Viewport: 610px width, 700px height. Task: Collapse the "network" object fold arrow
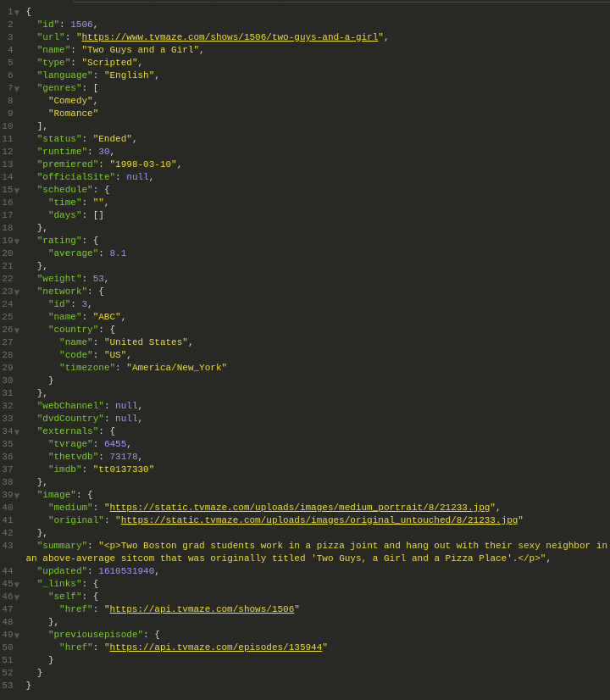16,292
